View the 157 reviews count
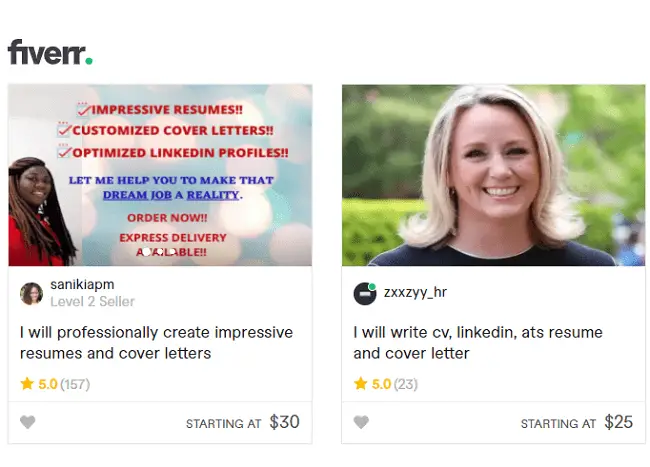 coord(75,384)
